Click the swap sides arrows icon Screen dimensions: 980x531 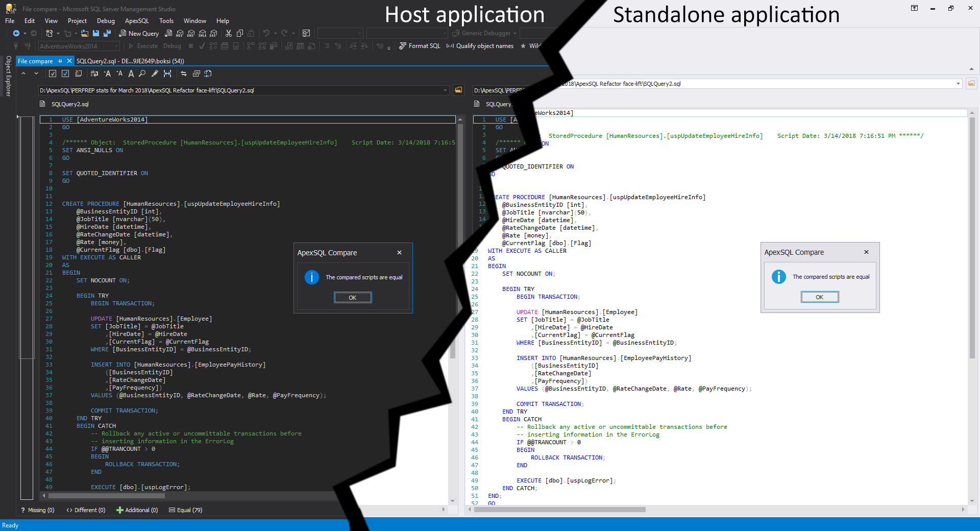(x=184, y=74)
